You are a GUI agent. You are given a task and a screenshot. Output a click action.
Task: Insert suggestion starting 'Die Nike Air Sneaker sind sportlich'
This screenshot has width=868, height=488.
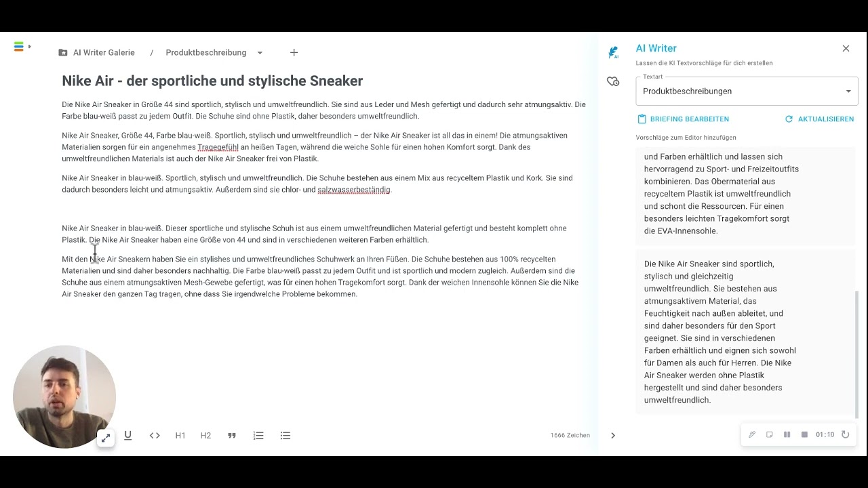(745, 332)
